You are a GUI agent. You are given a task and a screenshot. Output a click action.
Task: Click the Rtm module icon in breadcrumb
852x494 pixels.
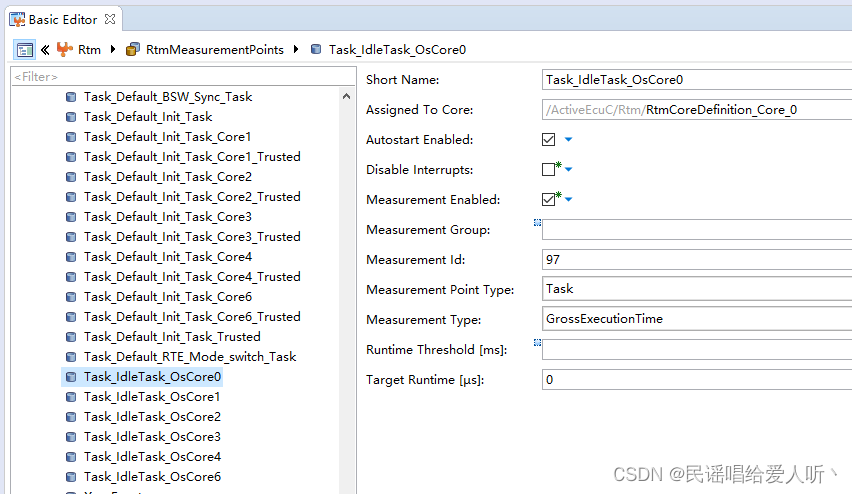(65, 50)
